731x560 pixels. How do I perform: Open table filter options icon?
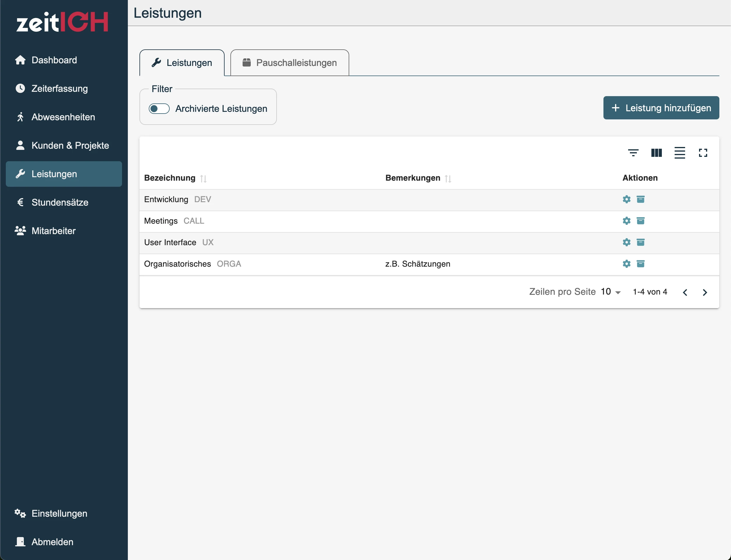tap(633, 153)
